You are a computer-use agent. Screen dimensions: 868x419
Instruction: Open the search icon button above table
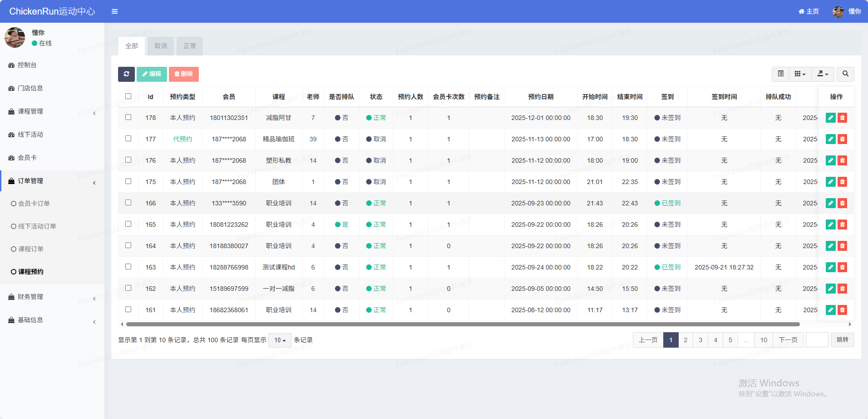(845, 74)
